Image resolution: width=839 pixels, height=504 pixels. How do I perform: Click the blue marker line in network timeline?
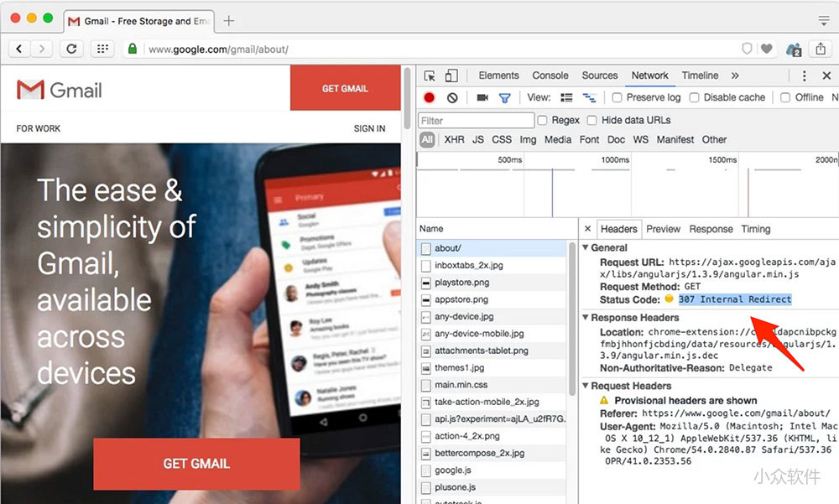pyautogui.click(x=552, y=191)
